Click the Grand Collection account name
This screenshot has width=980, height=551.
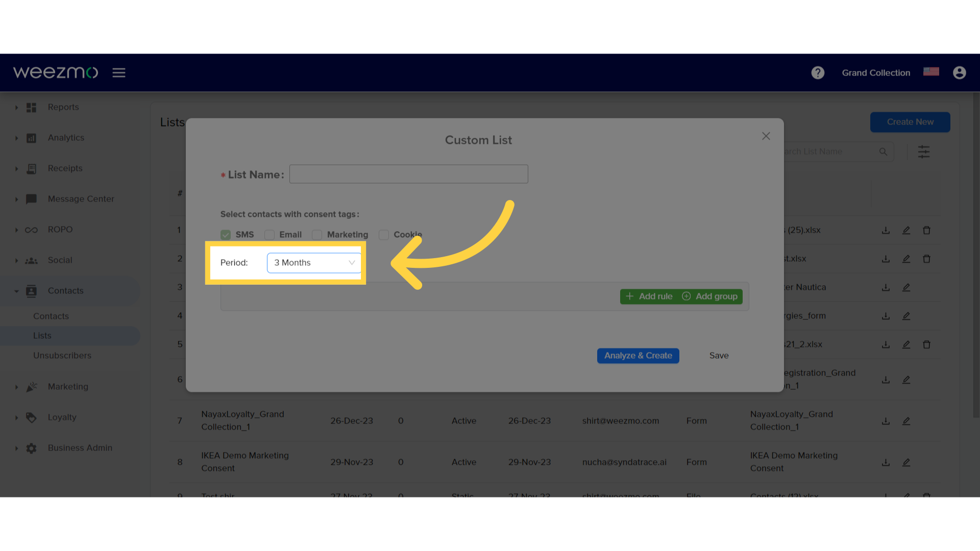click(x=876, y=73)
